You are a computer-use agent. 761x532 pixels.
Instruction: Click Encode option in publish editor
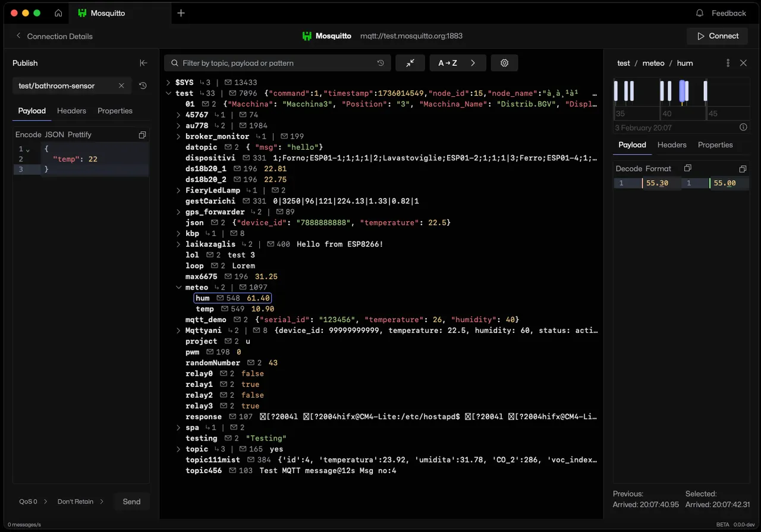point(28,135)
